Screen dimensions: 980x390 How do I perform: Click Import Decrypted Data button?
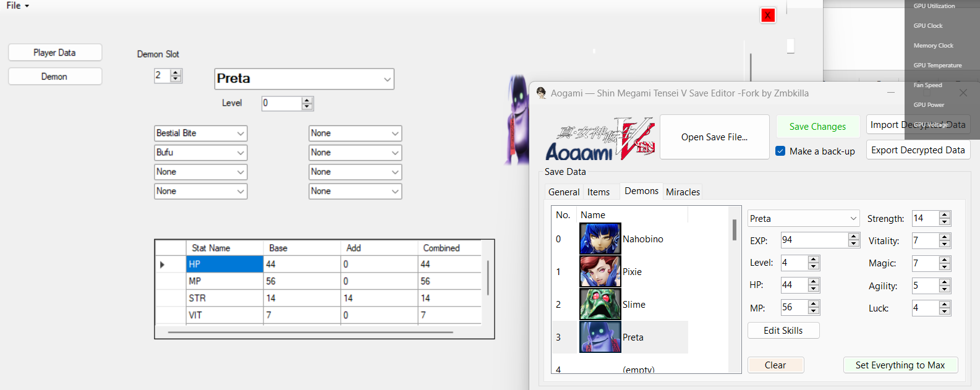tap(918, 125)
